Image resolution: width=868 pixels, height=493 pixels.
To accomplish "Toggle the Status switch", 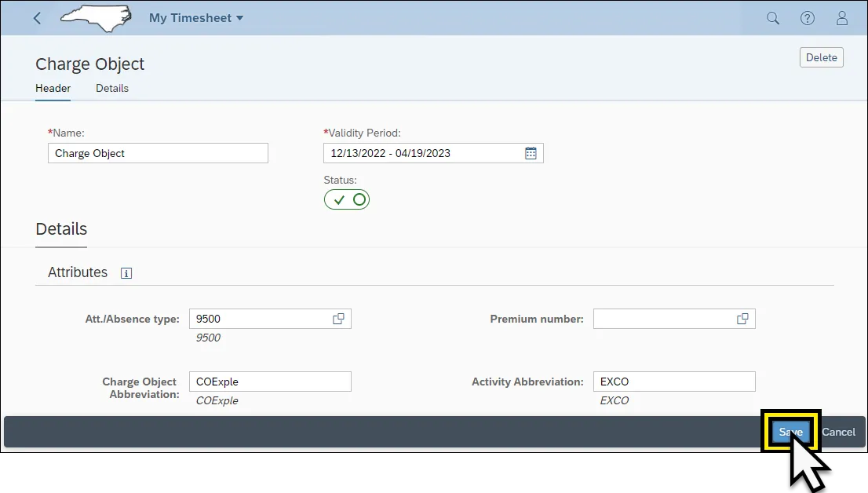I will 347,199.
